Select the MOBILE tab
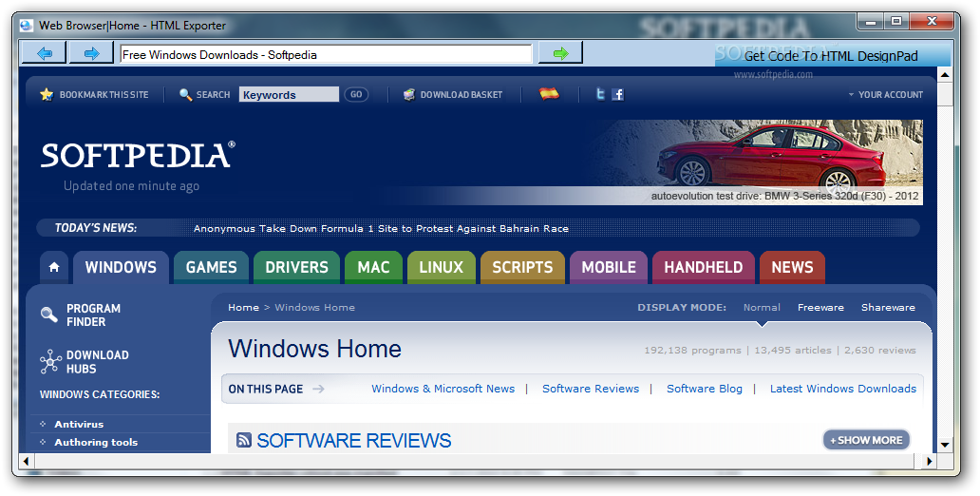 tap(609, 267)
